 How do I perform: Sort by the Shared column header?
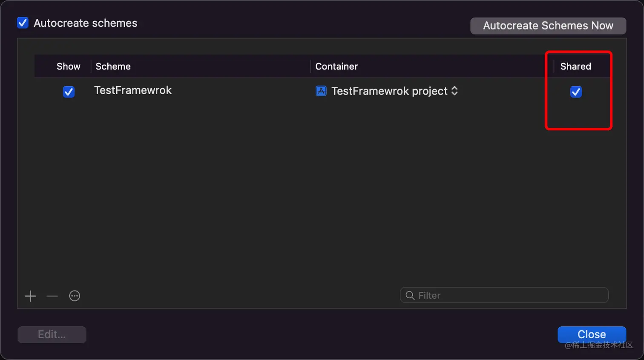(575, 66)
